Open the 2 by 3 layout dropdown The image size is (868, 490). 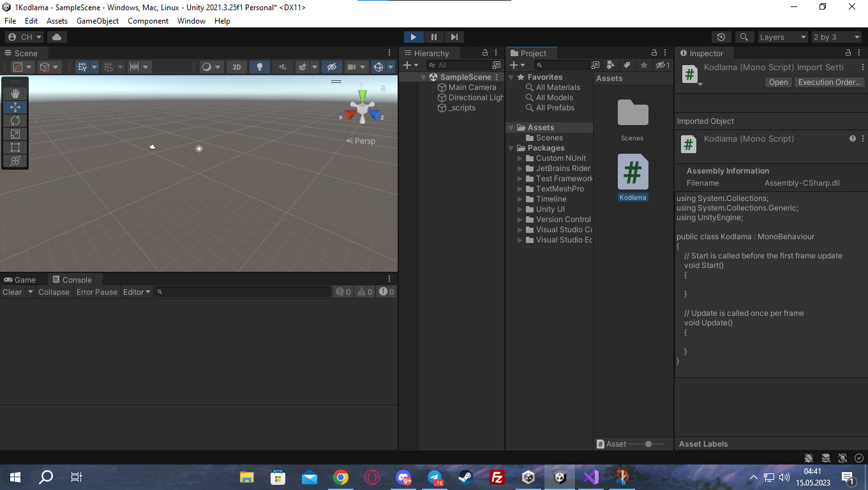coord(837,37)
